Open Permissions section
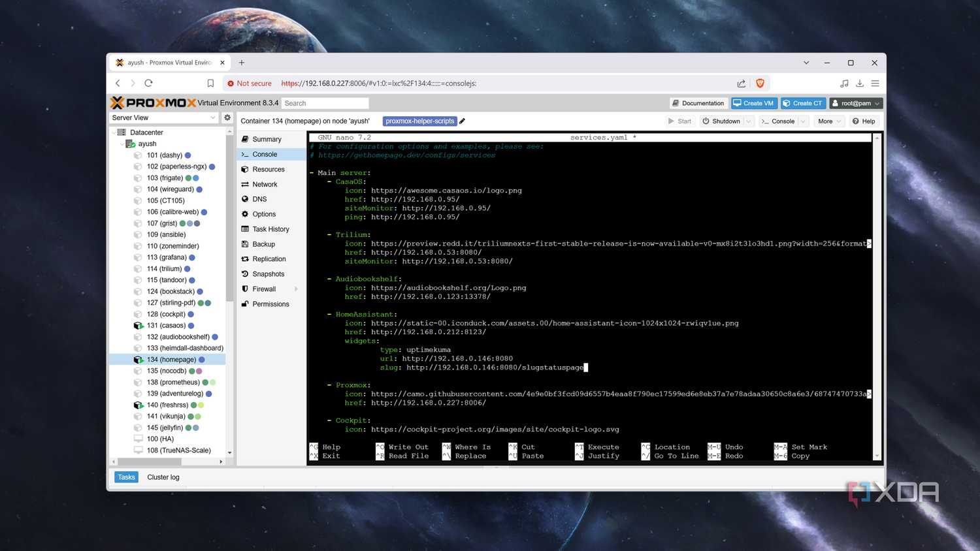The image size is (980, 551). [270, 304]
